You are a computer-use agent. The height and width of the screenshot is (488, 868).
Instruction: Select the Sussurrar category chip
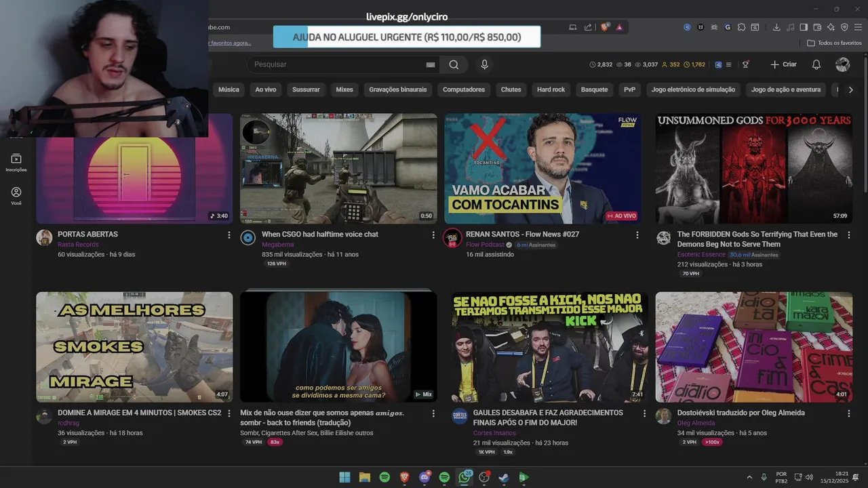click(306, 89)
